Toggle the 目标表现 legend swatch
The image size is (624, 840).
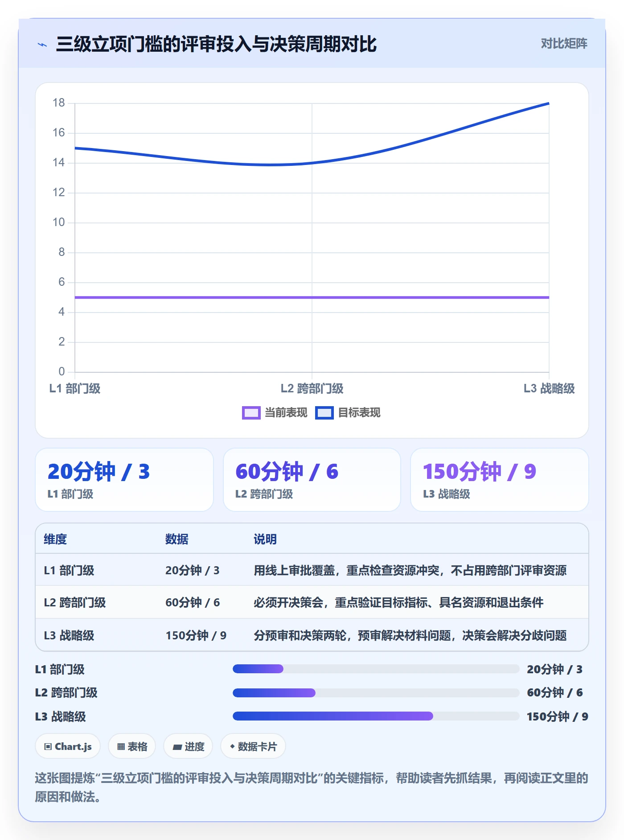tap(324, 413)
